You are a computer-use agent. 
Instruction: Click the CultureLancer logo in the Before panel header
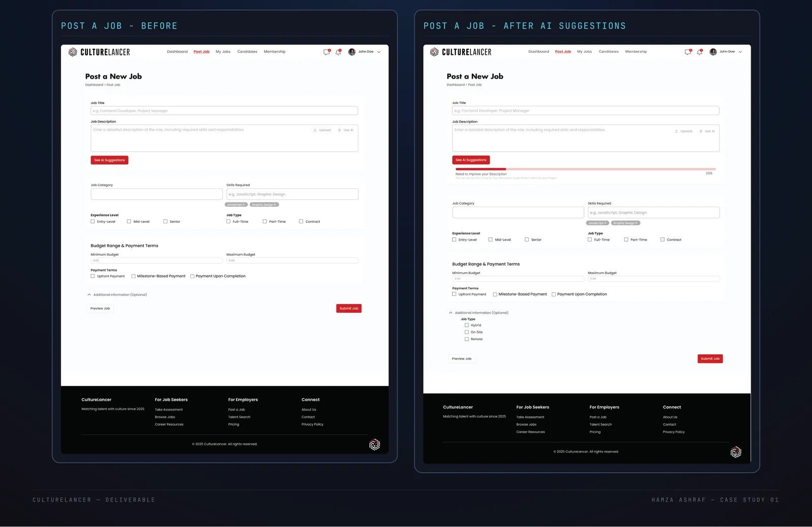coord(99,52)
